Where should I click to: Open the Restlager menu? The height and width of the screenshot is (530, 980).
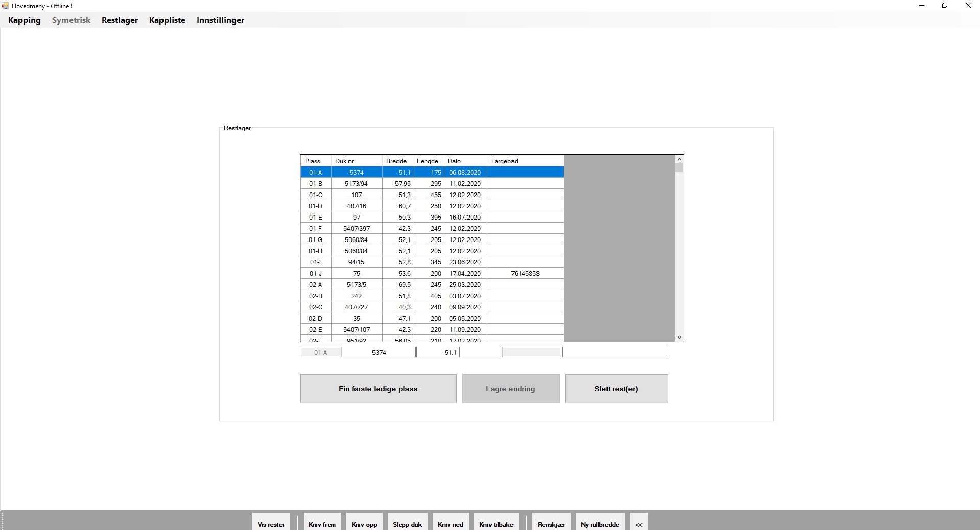pos(120,20)
